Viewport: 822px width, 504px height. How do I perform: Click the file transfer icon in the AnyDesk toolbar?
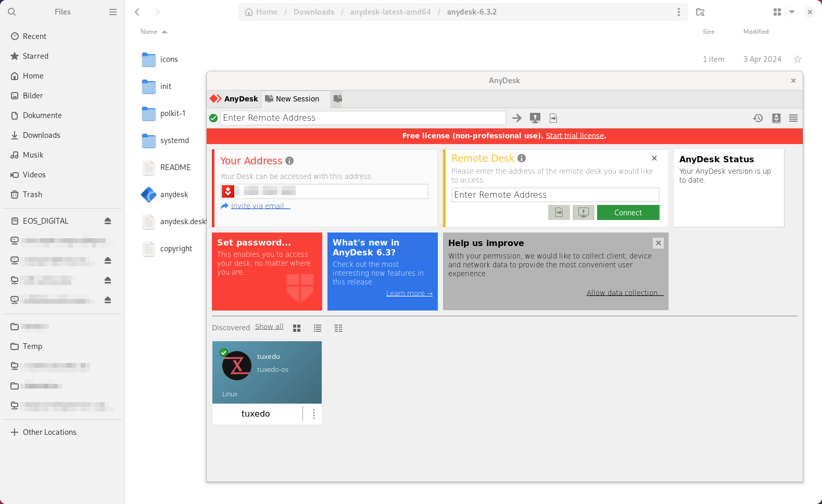pyautogui.click(x=553, y=118)
